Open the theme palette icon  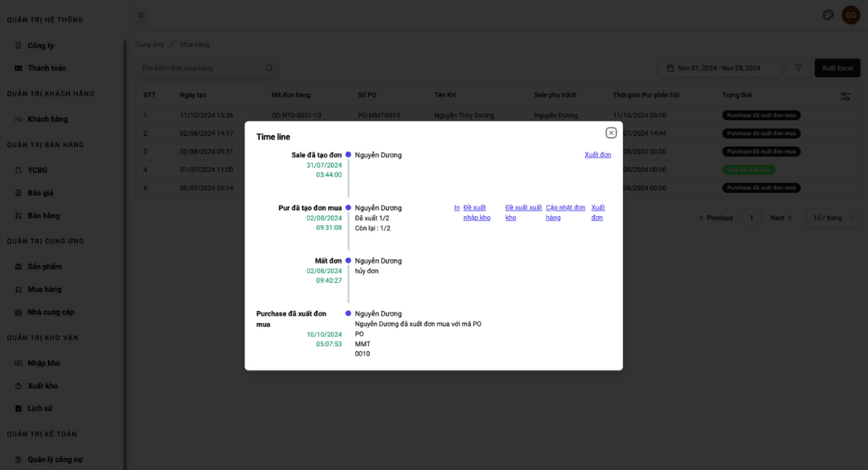click(829, 14)
